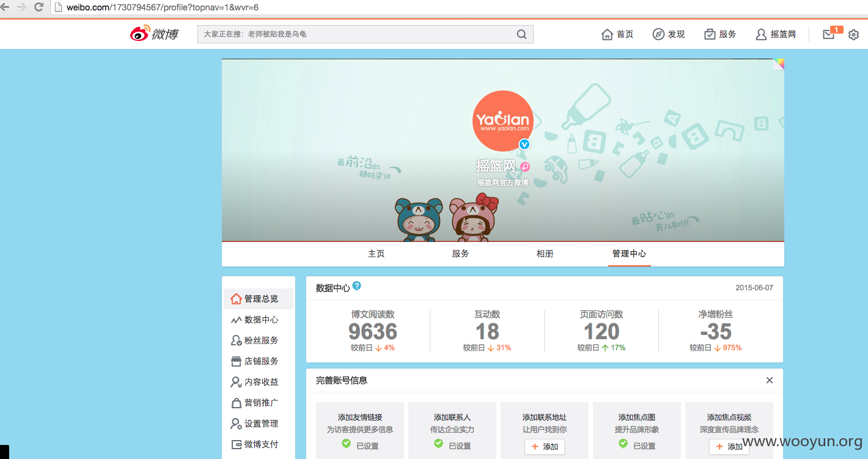Click the Yaolan profile avatar
This screenshot has width=868, height=459.
coord(502,121)
